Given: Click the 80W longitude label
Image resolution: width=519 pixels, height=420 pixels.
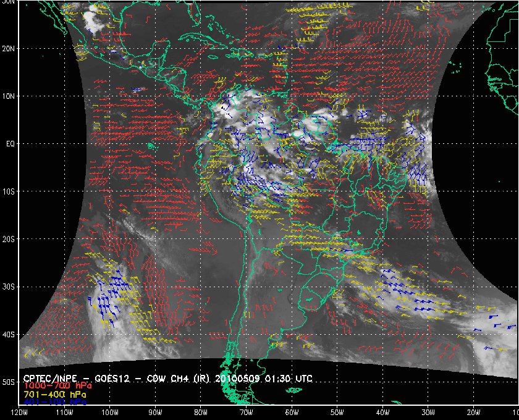Looking at the screenshot, I should [x=201, y=413].
